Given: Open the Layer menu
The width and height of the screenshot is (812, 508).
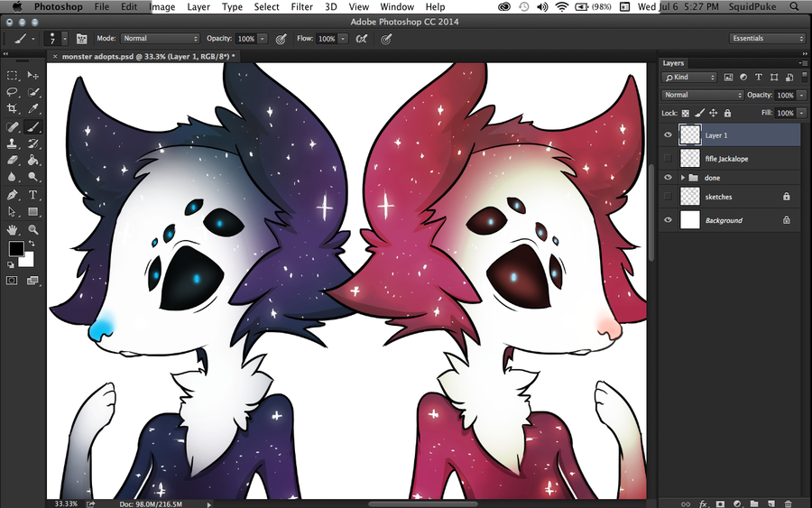Looking at the screenshot, I should (198, 6).
